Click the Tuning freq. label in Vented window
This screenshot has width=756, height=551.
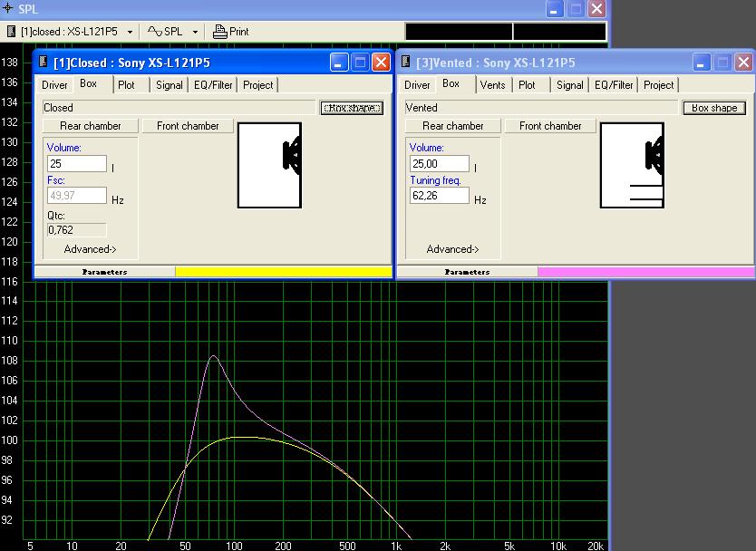435,180
